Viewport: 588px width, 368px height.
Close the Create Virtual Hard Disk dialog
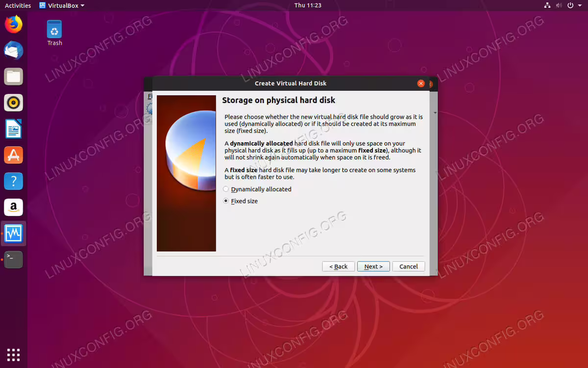pyautogui.click(x=421, y=83)
